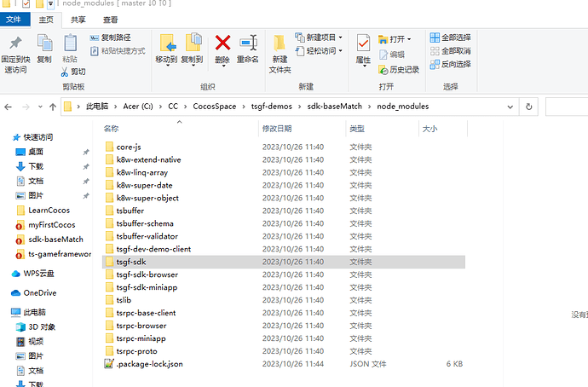
Task: Click Select none in ribbon
Action: (451, 51)
